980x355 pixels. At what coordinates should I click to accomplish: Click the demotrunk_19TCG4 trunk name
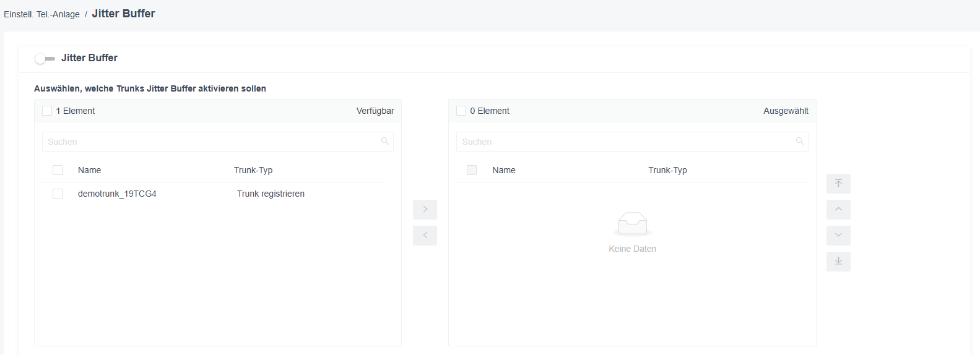click(117, 194)
